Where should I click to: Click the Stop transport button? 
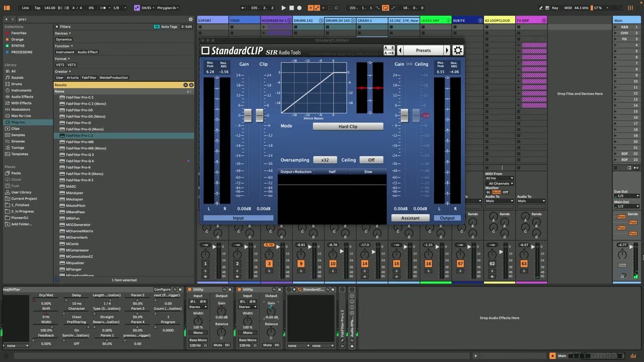pos(291,8)
